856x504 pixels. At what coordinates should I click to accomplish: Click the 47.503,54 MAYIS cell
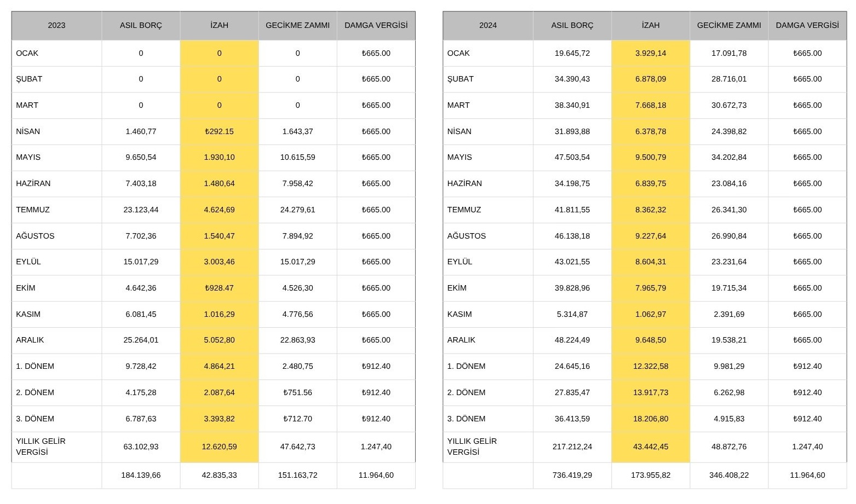point(572,157)
